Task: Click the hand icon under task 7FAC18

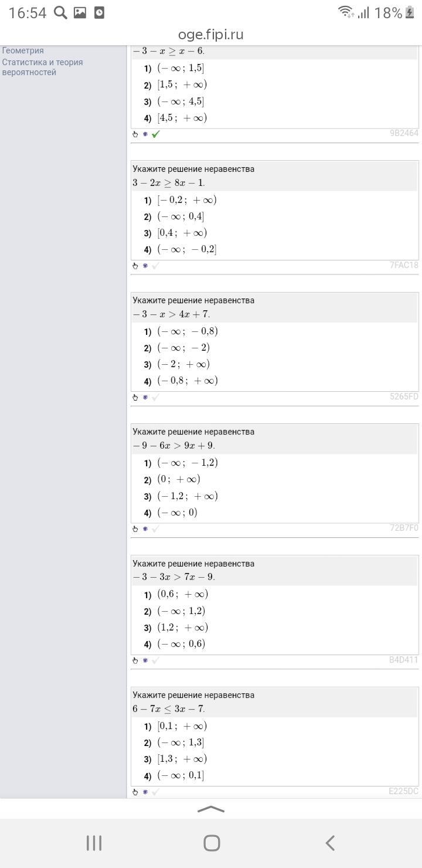Action: pos(135,266)
